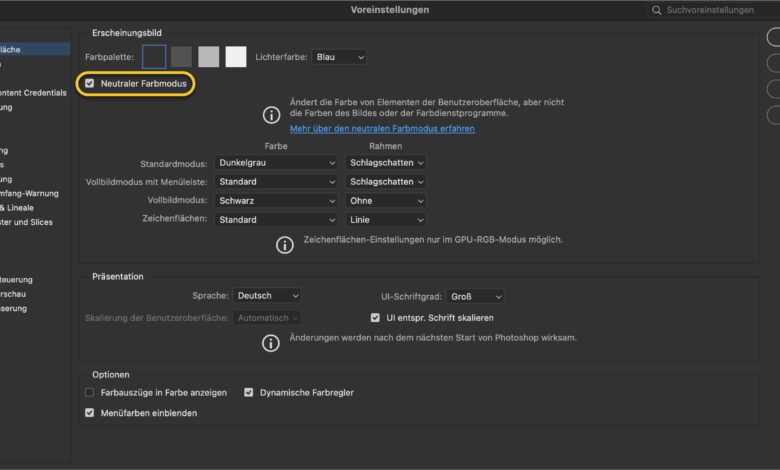This screenshot has height=470, width=780.
Task: Expand the Standardmodus color dropdown showing Dunkelgrau
Action: point(276,162)
